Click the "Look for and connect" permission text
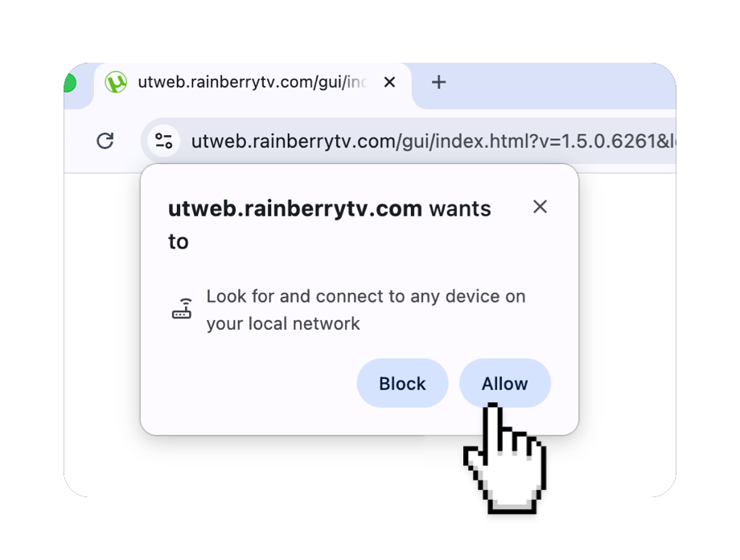 [x=366, y=297]
